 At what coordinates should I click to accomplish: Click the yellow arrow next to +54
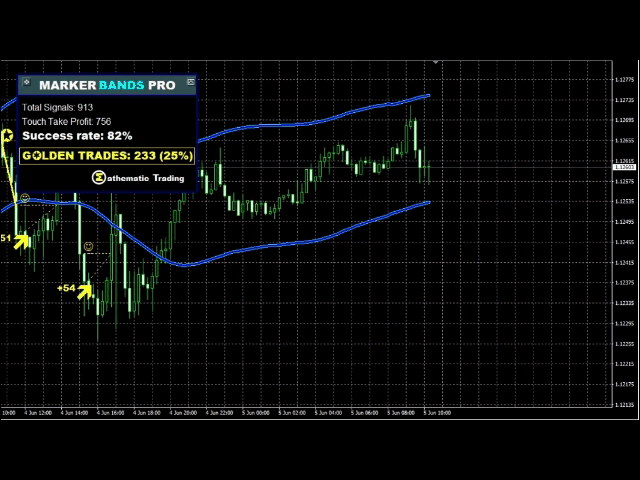tap(85, 291)
